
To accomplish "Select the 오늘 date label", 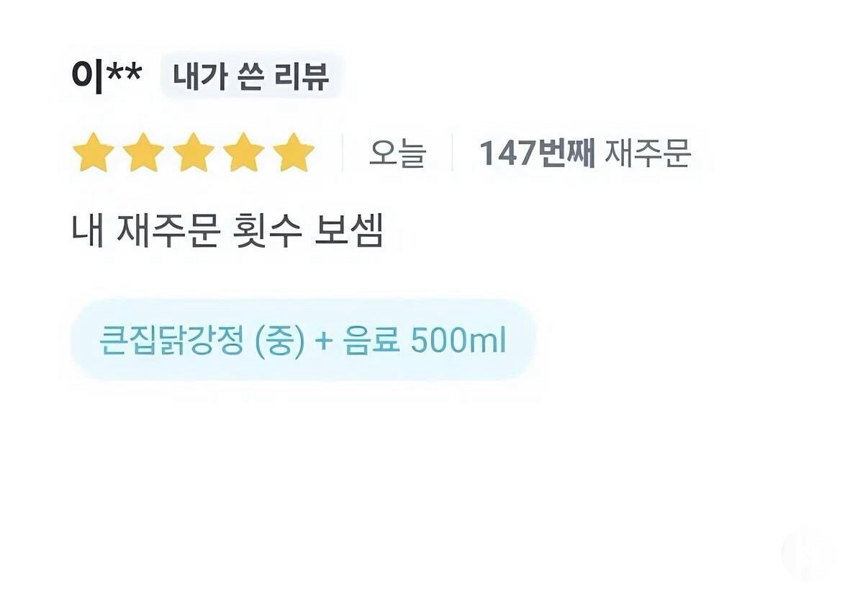I will pos(397,153).
